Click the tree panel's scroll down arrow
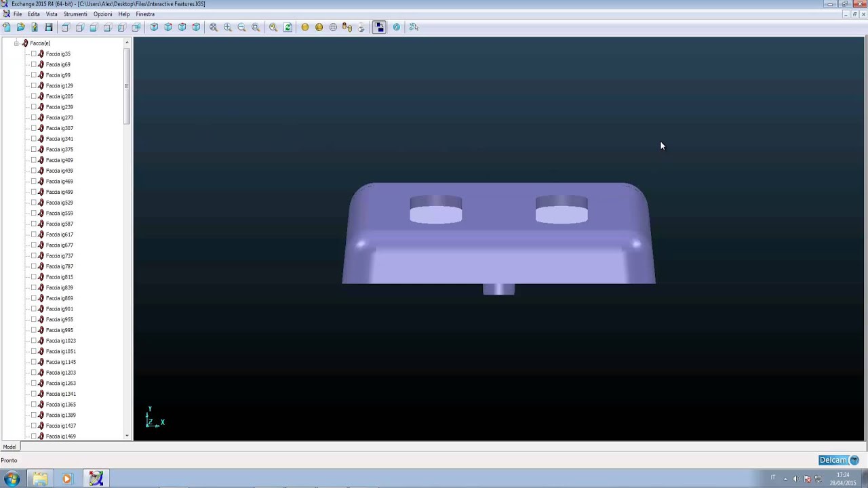This screenshot has width=868, height=488. click(x=127, y=436)
